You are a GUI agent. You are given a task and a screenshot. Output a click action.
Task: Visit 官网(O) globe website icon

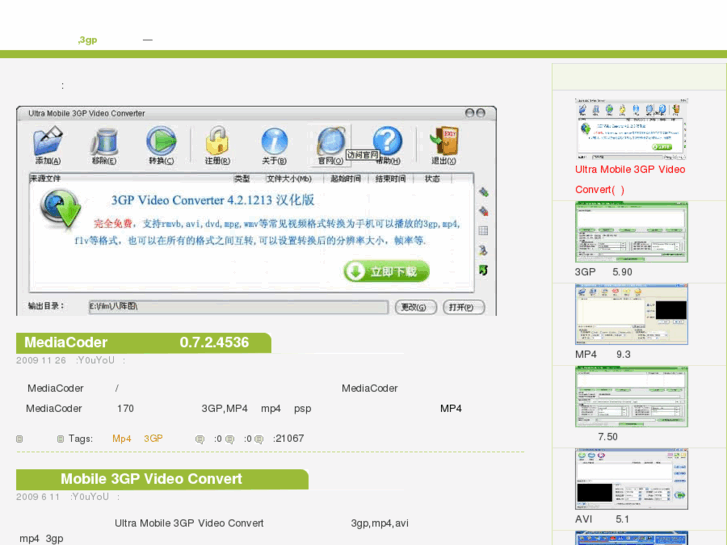click(331, 141)
